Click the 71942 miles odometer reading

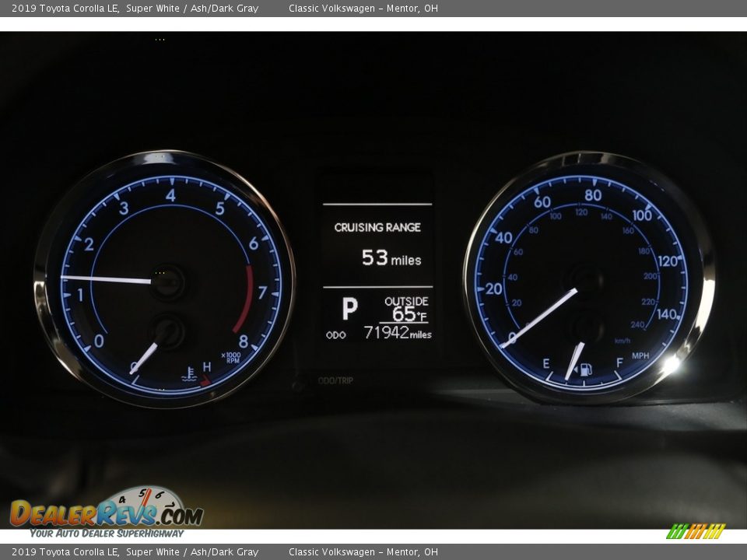tap(397, 333)
